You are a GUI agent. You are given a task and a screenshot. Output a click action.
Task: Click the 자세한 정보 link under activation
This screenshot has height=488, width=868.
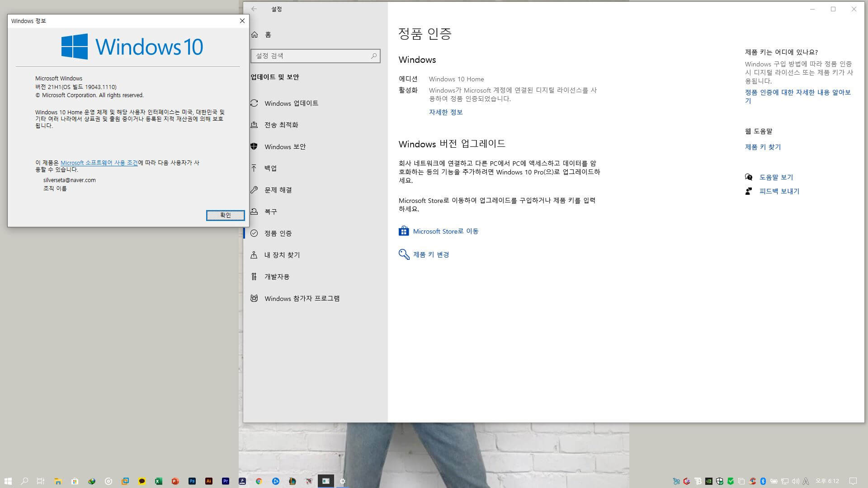tap(446, 112)
